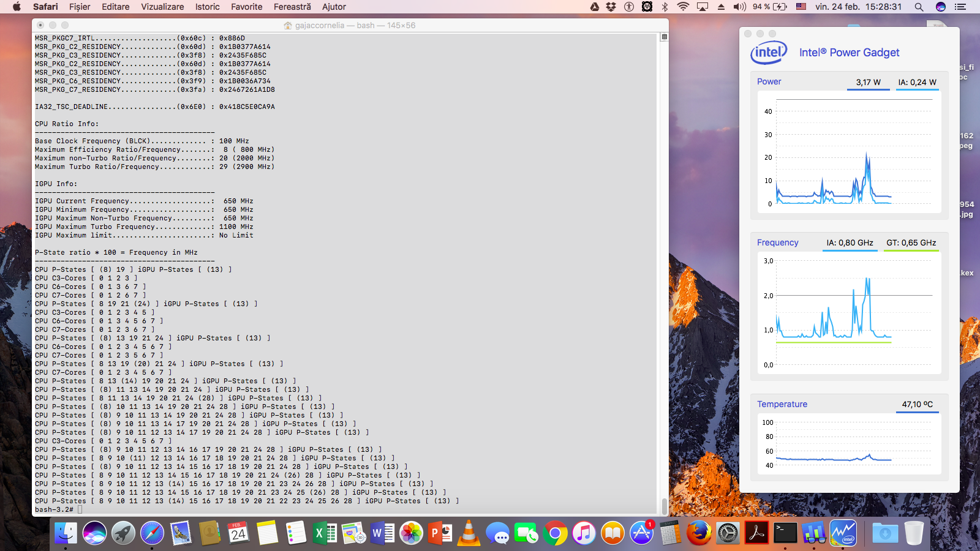Launch Google Chrome from dock
Viewport: 980px width, 551px height.
(x=555, y=533)
